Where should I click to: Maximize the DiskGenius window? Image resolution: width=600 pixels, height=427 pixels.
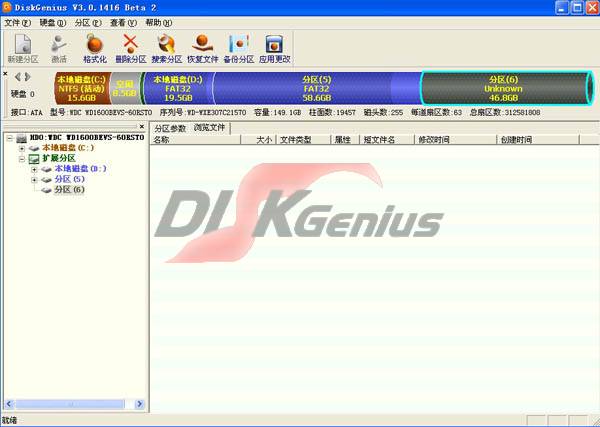click(577, 8)
